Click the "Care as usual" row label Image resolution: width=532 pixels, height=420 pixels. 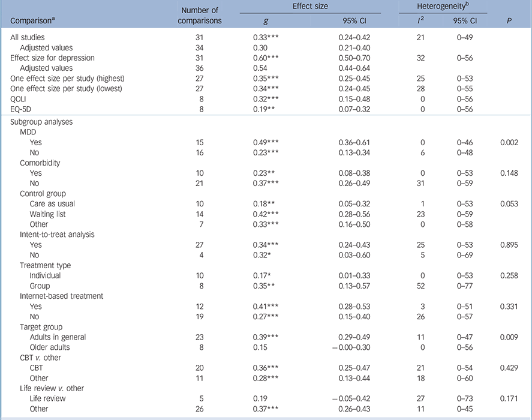(53, 204)
